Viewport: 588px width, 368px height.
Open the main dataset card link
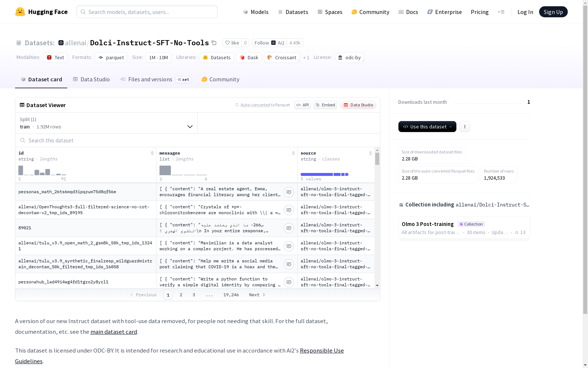(x=114, y=332)
